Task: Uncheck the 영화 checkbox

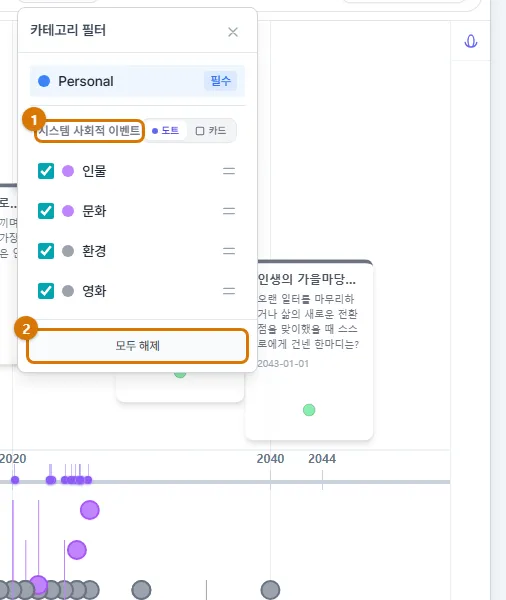Action: point(46,291)
